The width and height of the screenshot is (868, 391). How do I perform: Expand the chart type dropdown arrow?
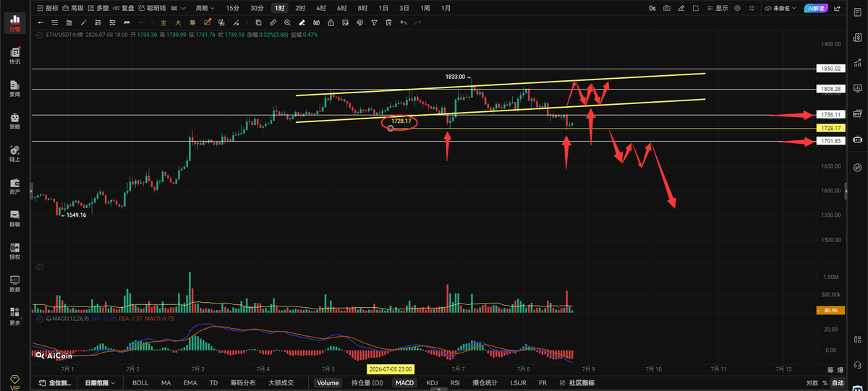click(182, 8)
